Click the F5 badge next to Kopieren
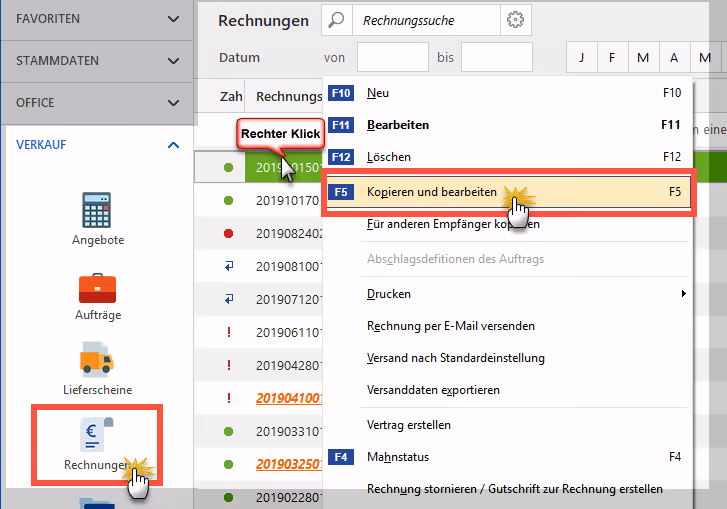This screenshot has width=727, height=509. point(341,192)
